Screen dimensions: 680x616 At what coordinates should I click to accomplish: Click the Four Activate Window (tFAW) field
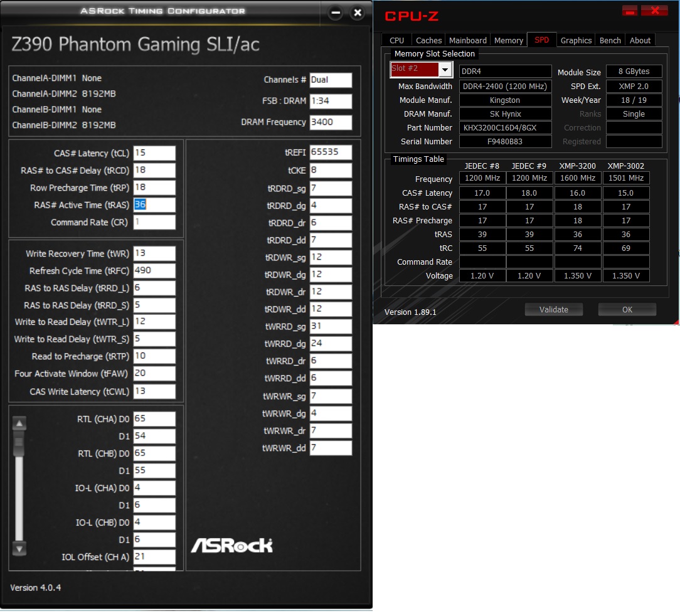coord(154,373)
